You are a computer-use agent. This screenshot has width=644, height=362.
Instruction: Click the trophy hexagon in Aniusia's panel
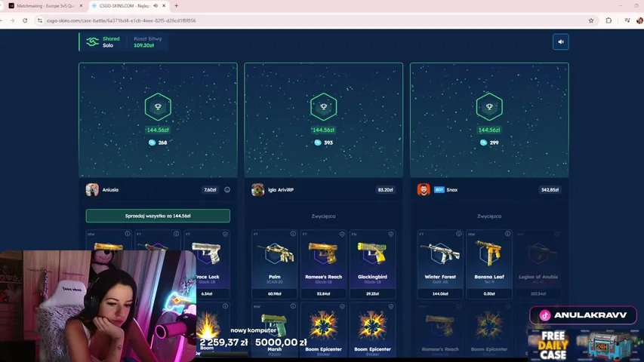[x=158, y=106]
